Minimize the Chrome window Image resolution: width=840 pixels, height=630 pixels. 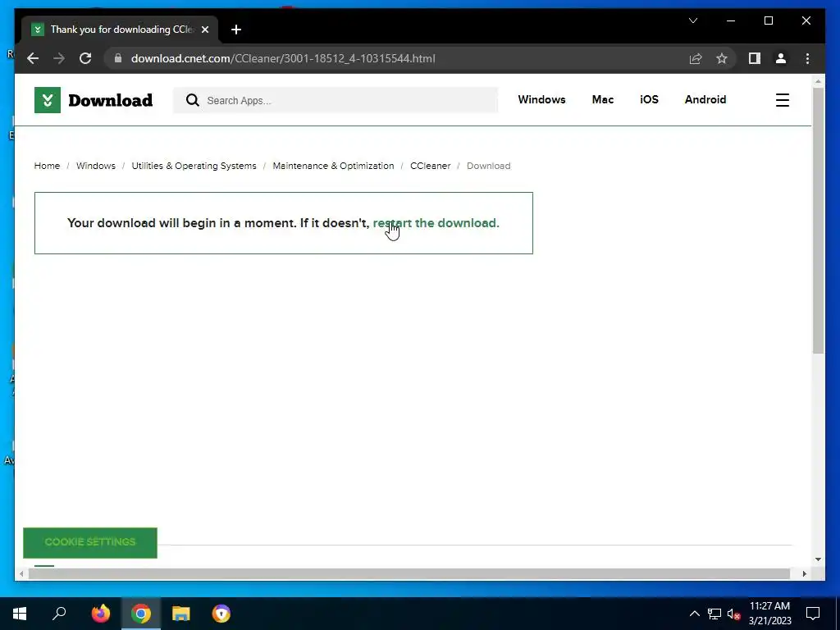731,21
